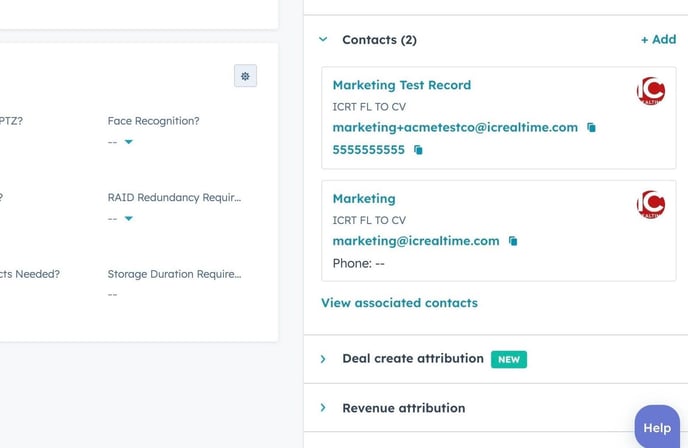This screenshot has width=688, height=448.
Task: Click the Storage Duration Require... label
Action: click(175, 274)
